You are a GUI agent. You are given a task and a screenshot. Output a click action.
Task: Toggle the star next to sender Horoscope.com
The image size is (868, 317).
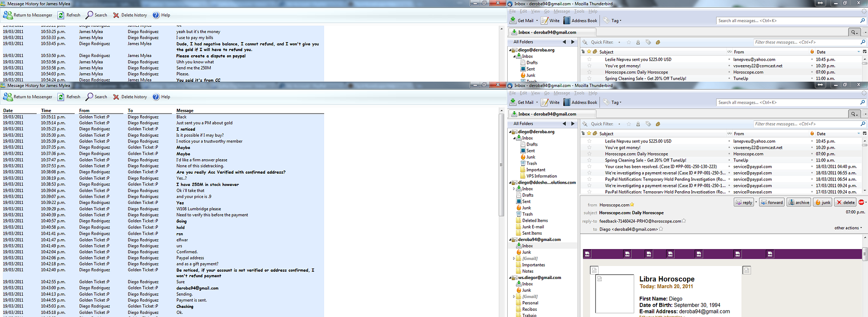point(632,205)
